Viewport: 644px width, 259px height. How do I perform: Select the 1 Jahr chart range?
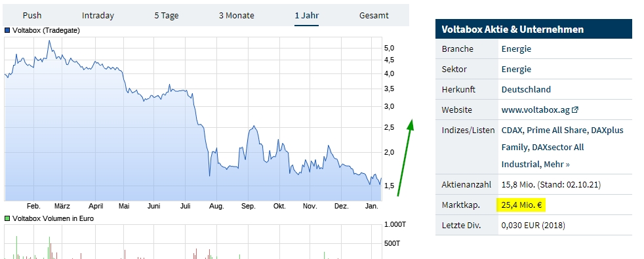click(x=306, y=16)
